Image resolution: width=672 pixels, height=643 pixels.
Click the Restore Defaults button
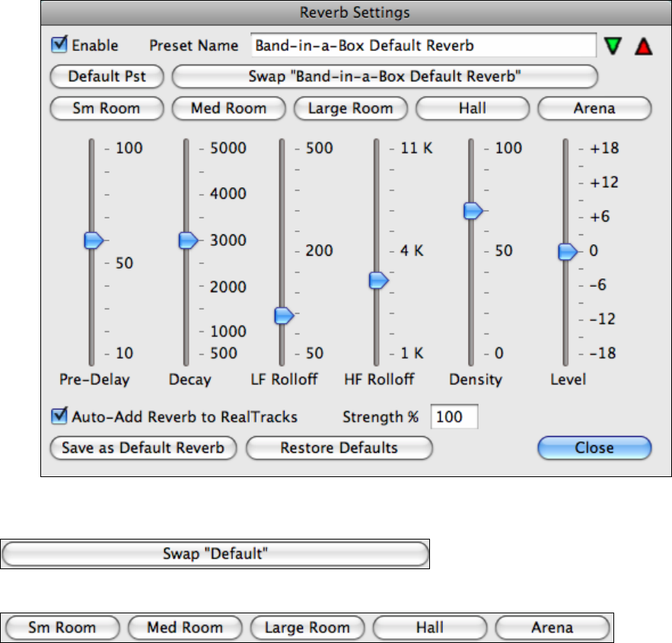coord(339,447)
